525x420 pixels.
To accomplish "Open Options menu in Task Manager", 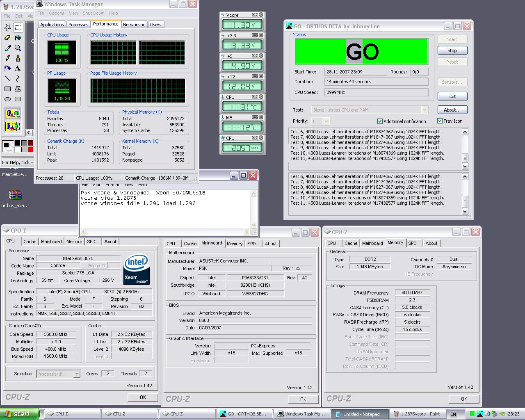I will pyautogui.click(x=57, y=13).
